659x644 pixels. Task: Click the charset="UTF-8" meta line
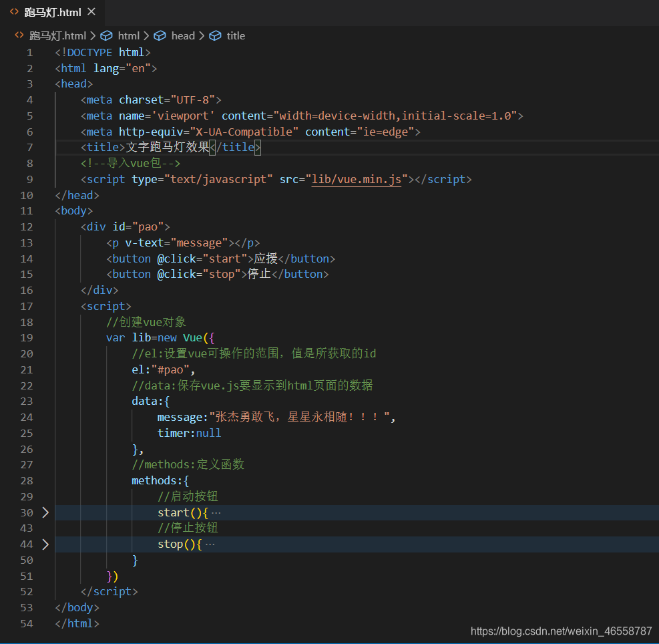pos(151,100)
